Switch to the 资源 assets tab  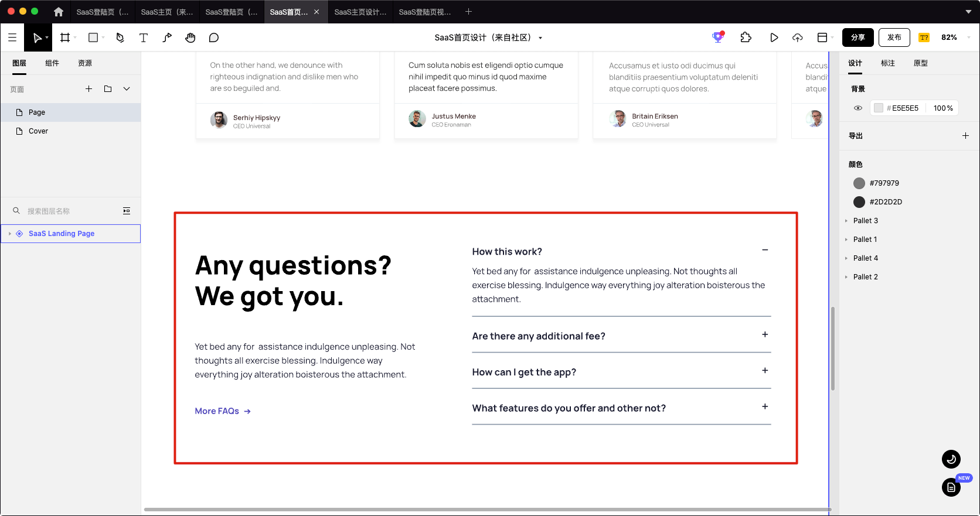point(85,63)
